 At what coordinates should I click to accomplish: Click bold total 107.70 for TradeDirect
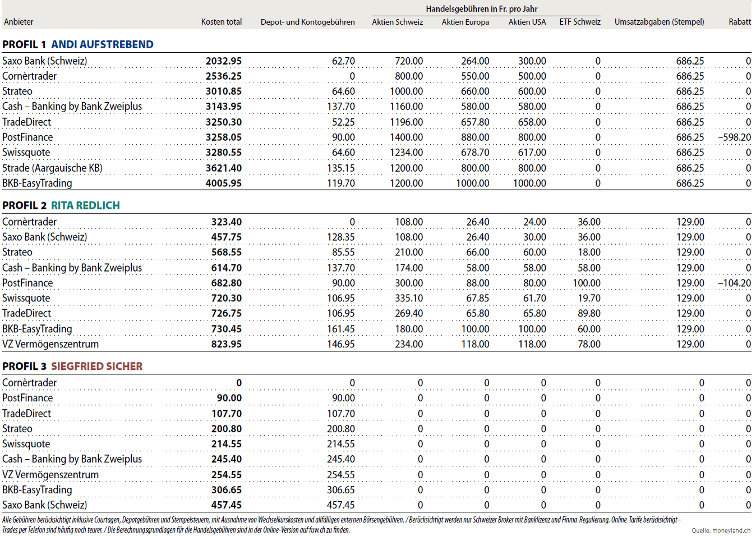coord(227,414)
